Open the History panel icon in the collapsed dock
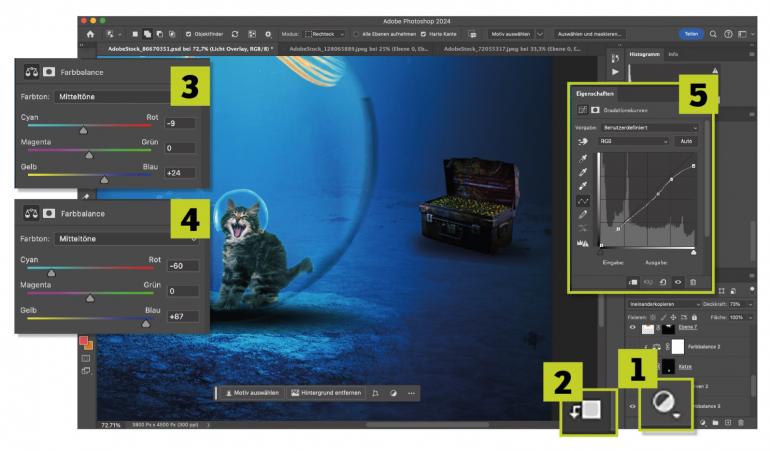Screen dimensions: 770x451 point(615,58)
